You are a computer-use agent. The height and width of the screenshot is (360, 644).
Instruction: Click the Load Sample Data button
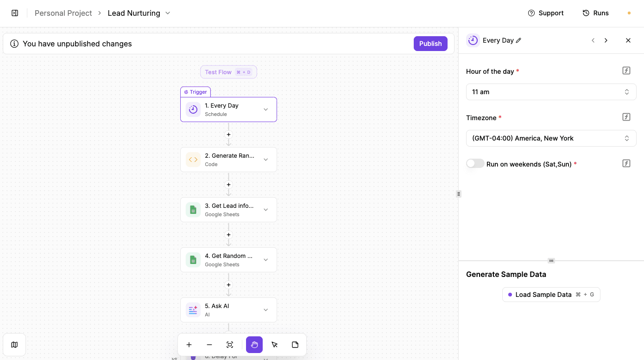click(x=551, y=294)
